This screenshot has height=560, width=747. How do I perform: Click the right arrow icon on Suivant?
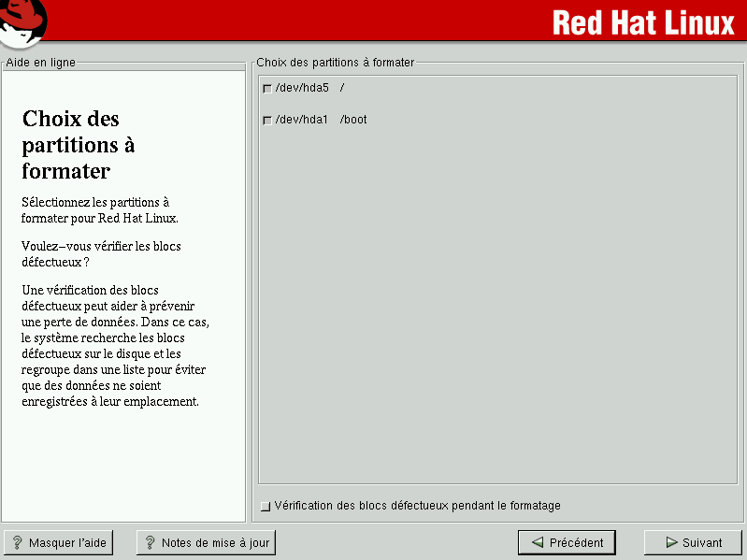tap(671, 542)
